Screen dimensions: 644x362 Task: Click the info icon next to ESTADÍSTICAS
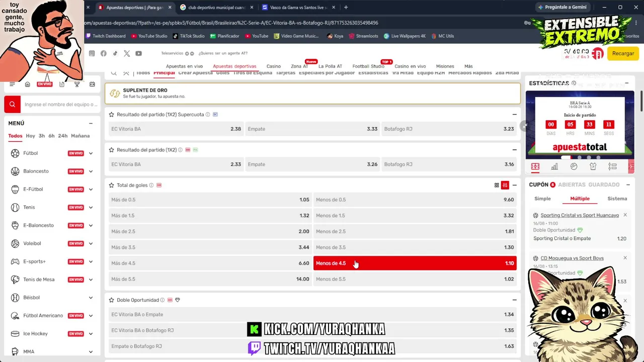click(574, 83)
